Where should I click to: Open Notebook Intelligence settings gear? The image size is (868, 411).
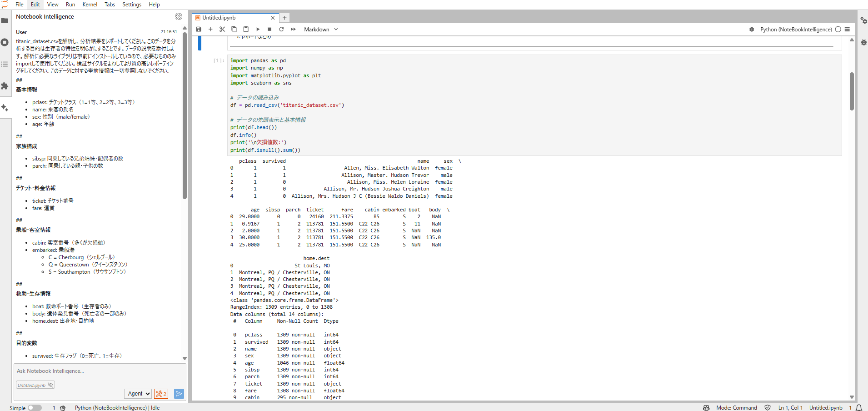[179, 16]
